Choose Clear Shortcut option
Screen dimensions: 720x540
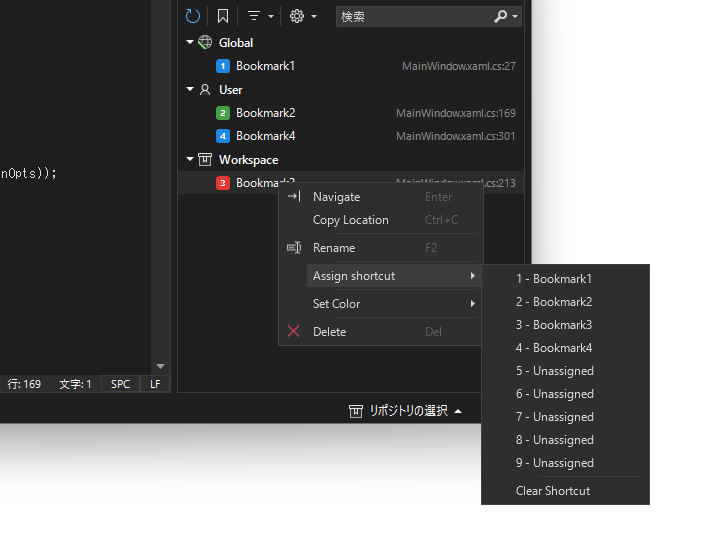pos(565,491)
